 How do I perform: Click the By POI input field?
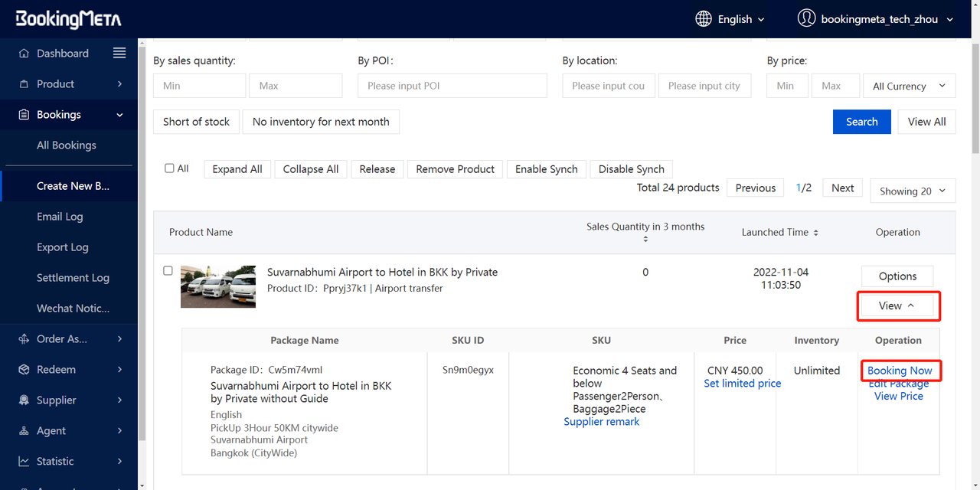click(452, 86)
